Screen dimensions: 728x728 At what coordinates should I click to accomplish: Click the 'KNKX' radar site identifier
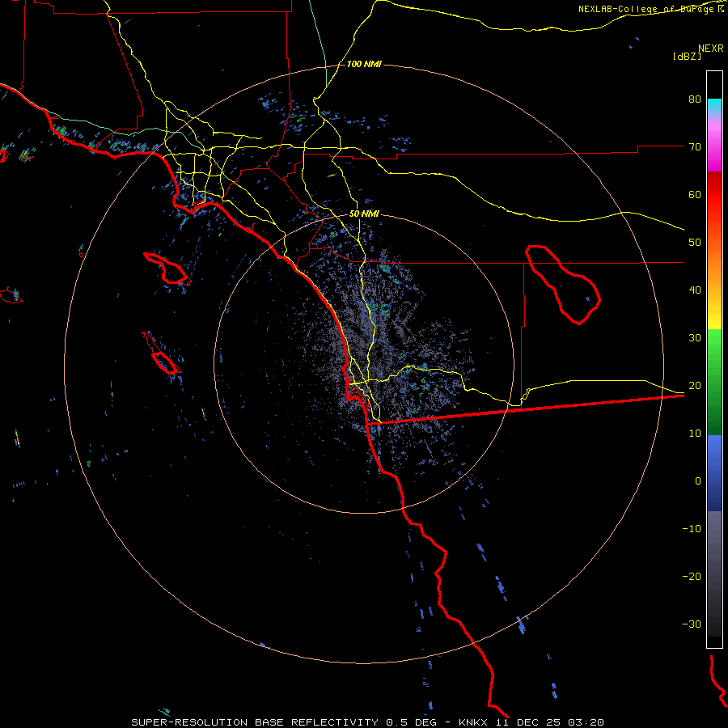point(473,722)
